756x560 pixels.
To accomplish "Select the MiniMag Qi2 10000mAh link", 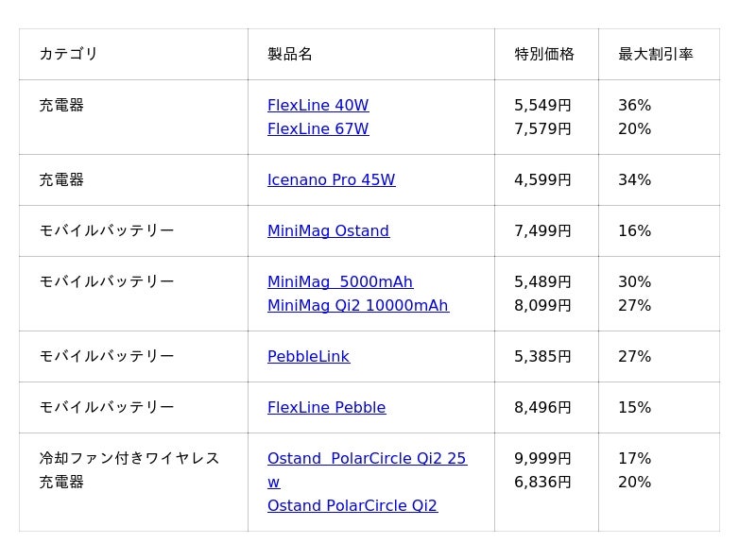I will tap(357, 306).
